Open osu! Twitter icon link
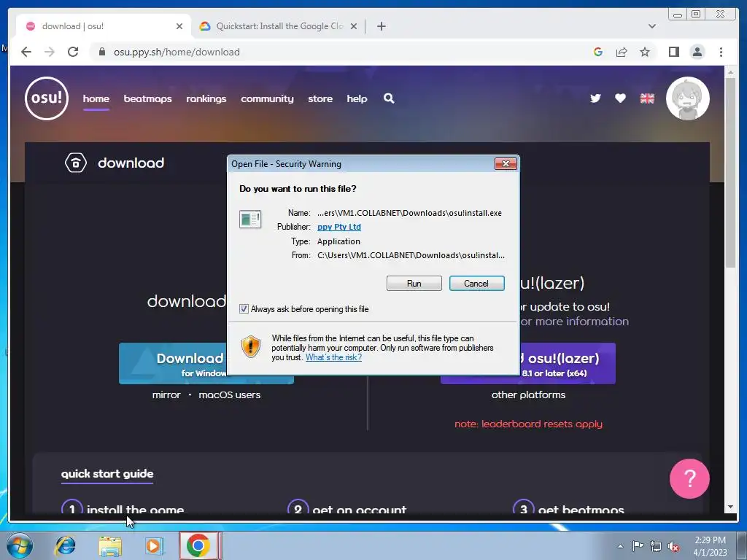Screen dimensions: 747x560 (595, 98)
